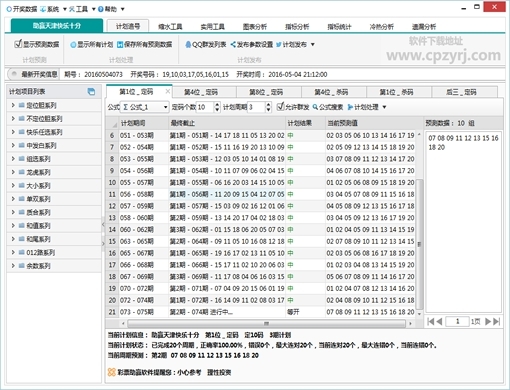510x390 pixels.
Task: Click the 012路系列 tree item label
Action: (x=41, y=252)
